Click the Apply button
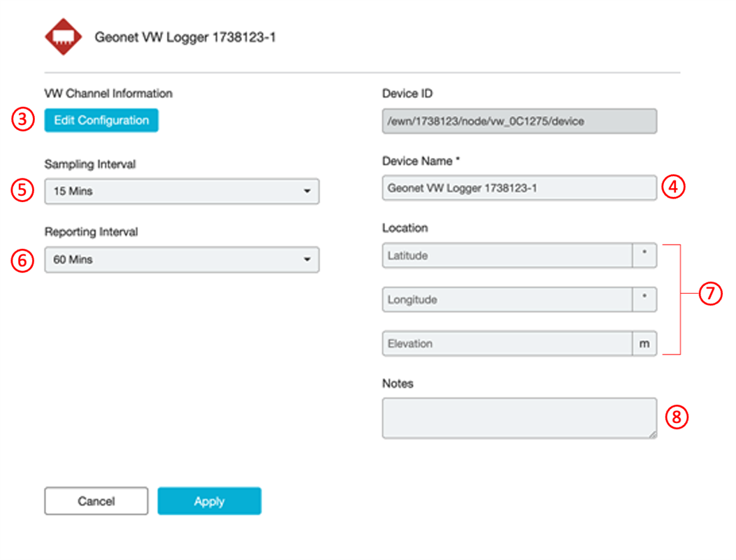This screenshot has width=736, height=560. click(210, 501)
